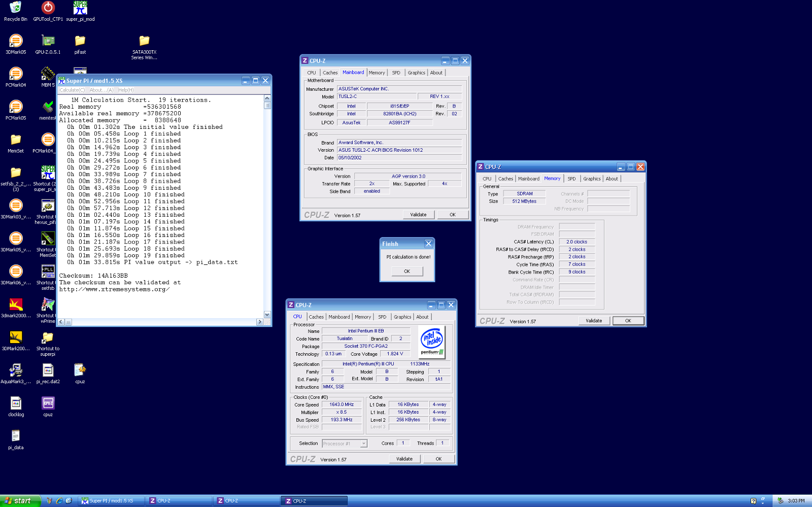Click Super PI horizontal scrollbar right arrow
This screenshot has width=812, height=507.
260,322
